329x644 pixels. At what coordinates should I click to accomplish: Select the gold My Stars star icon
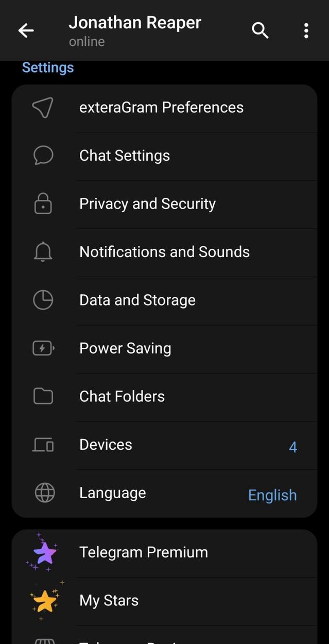click(43, 600)
